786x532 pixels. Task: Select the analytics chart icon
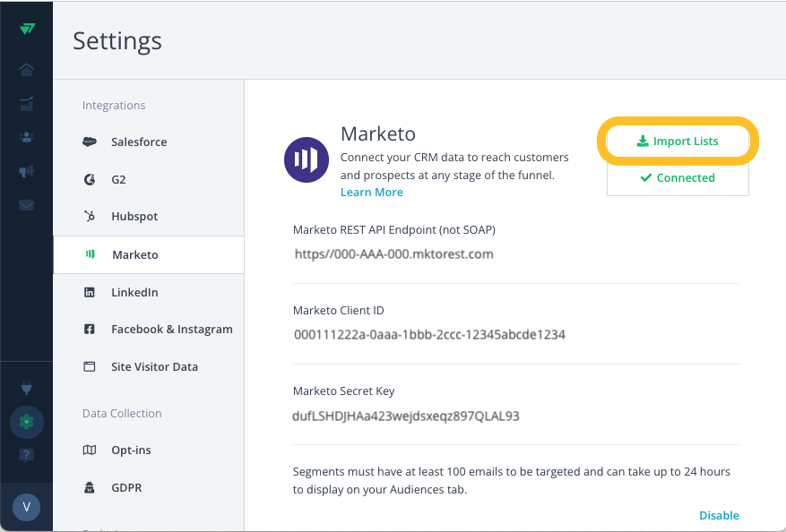tap(27, 103)
